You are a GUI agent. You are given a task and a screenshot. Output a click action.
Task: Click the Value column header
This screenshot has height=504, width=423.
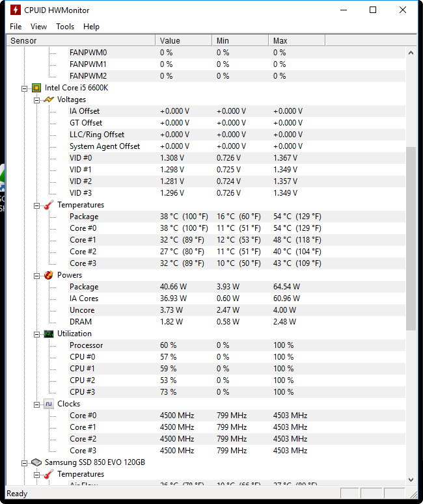coord(184,41)
